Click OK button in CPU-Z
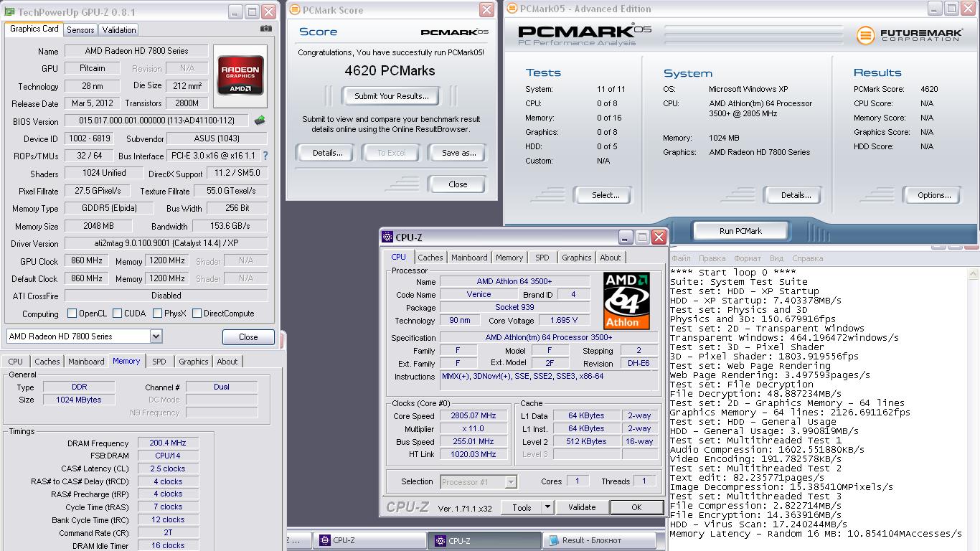The height and width of the screenshot is (551, 980). point(636,507)
